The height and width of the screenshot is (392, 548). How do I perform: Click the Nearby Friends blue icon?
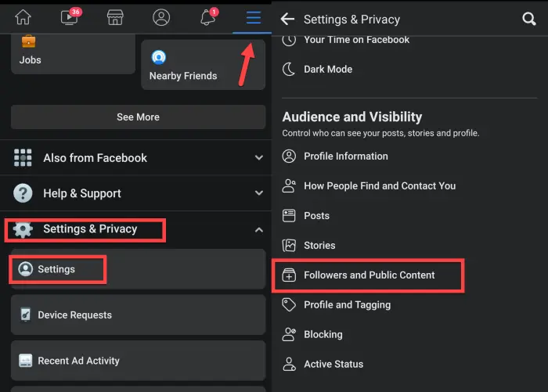coord(159,57)
